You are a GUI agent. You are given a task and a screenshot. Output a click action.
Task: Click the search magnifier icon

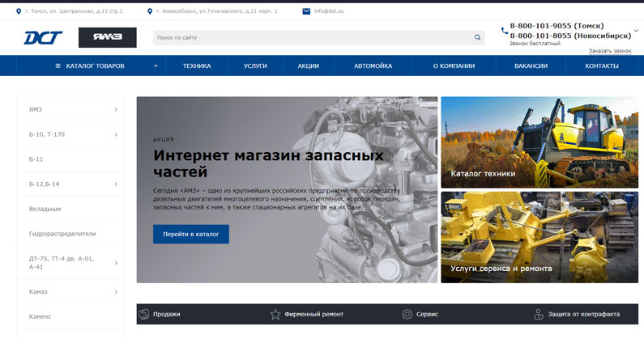[477, 38]
